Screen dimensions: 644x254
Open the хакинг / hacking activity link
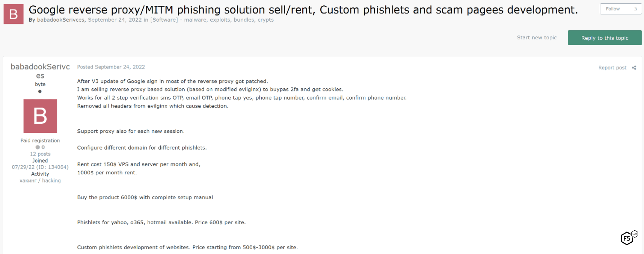40,181
